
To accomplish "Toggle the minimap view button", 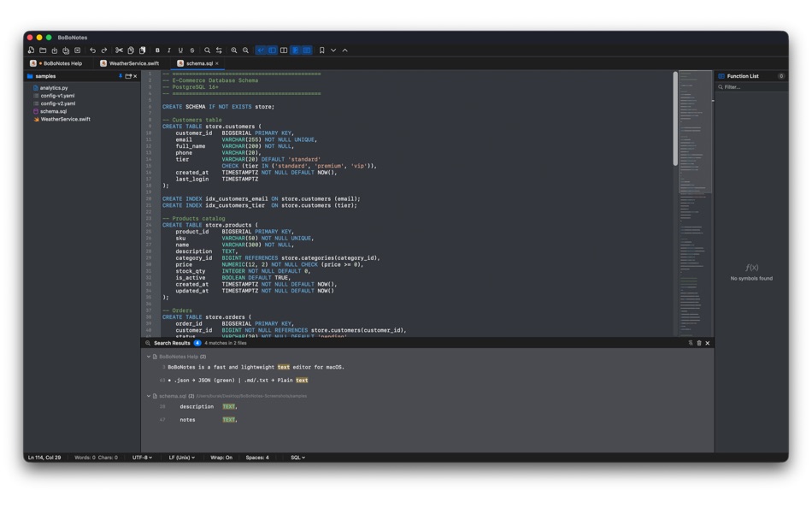I will pyautogui.click(x=306, y=50).
